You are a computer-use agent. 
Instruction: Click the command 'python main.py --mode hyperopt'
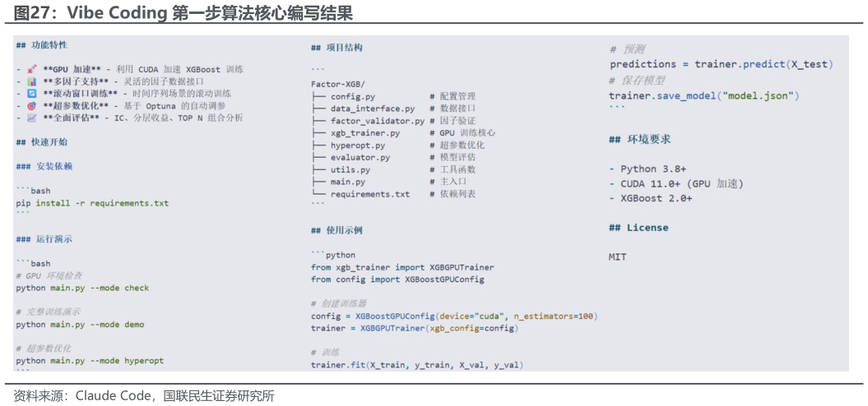(x=90, y=361)
